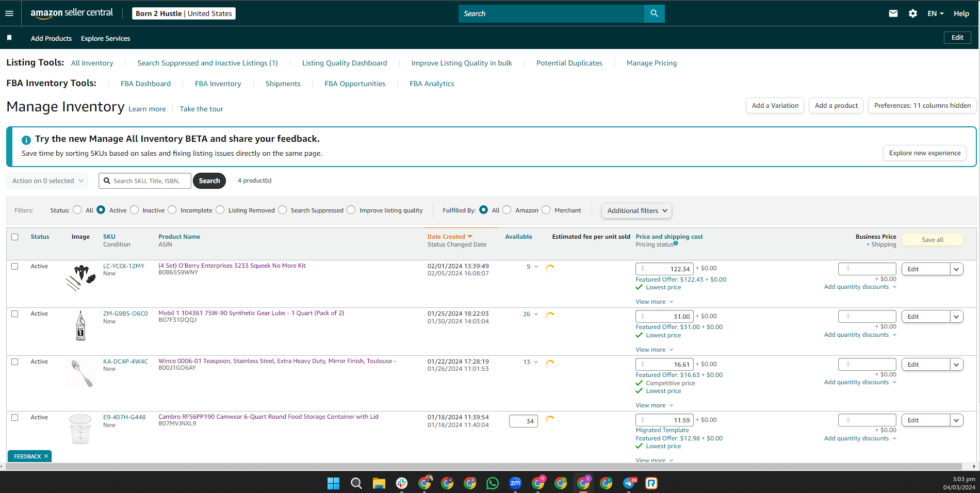Click Explore new experience button
The height and width of the screenshot is (493, 980).
(x=925, y=153)
